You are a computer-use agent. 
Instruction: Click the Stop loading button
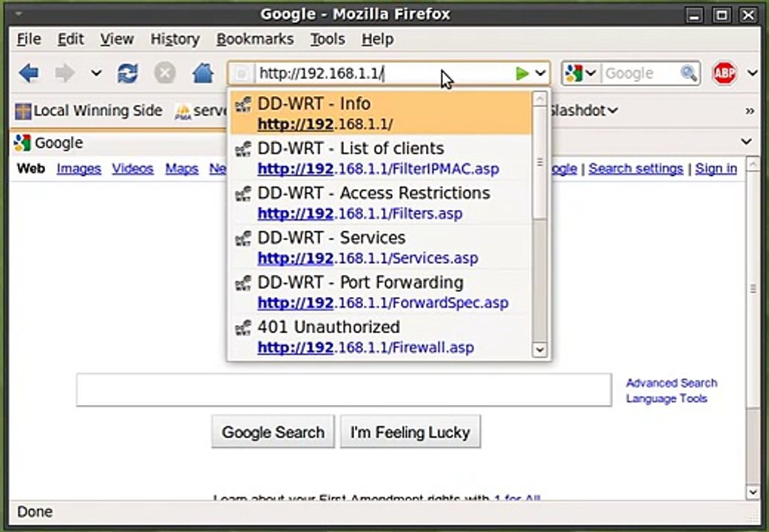click(165, 73)
